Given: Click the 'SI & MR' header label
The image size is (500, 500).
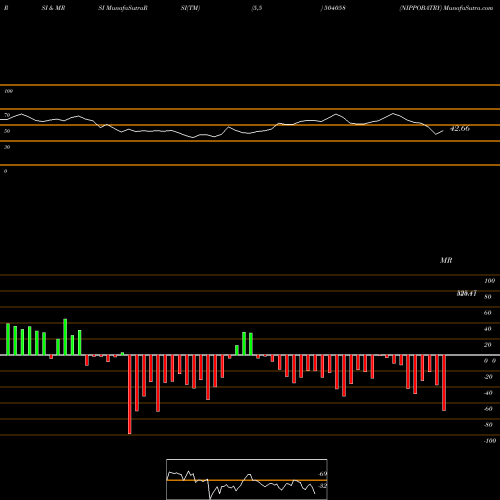Looking at the screenshot, I should click(53, 8).
